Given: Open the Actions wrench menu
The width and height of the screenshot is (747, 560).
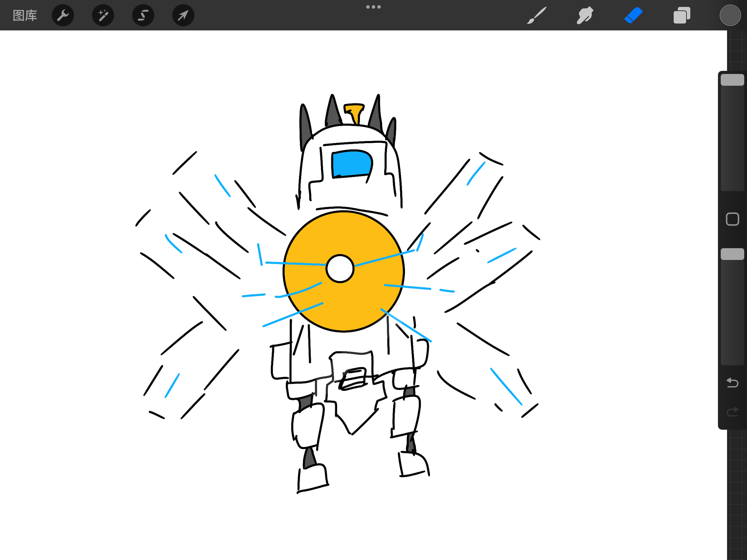Looking at the screenshot, I should tap(63, 16).
